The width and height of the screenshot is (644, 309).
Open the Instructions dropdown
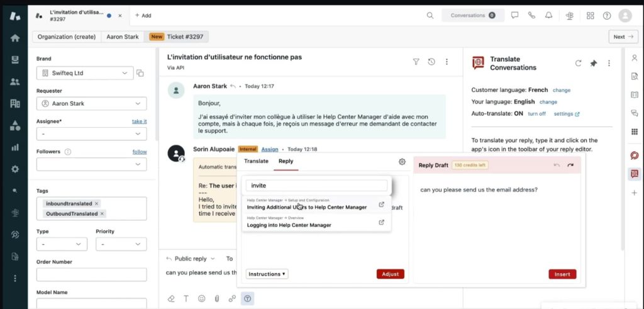pos(267,274)
